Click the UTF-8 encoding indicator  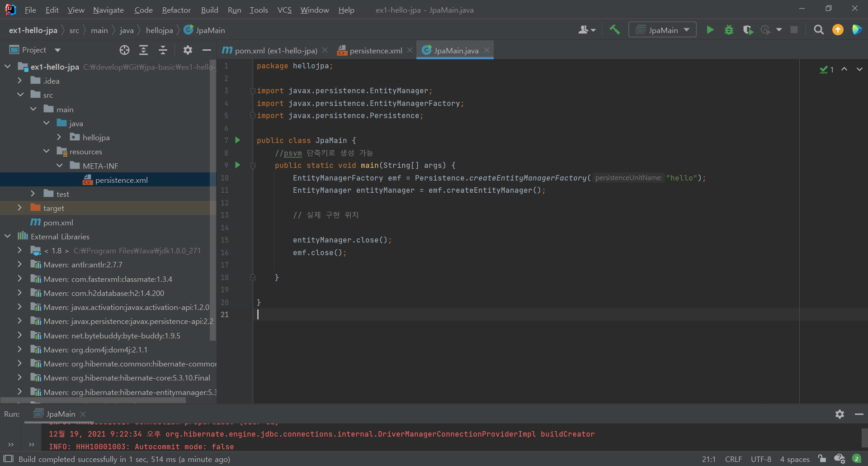(761, 459)
